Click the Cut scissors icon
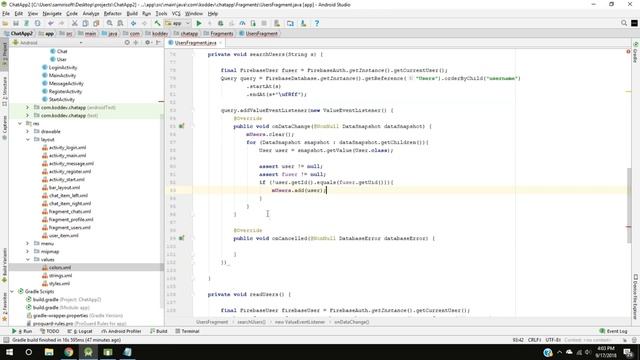The width and height of the screenshot is (640, 360). 74,23
